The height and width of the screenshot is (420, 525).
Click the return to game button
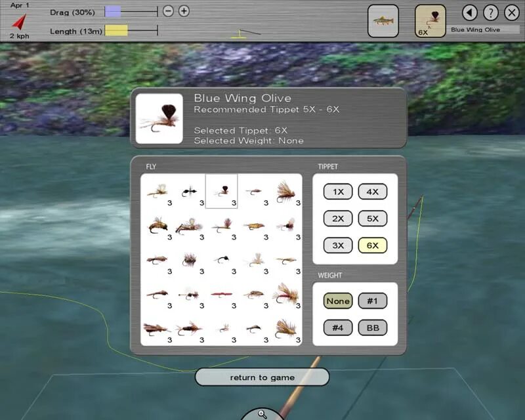point(262,377)
